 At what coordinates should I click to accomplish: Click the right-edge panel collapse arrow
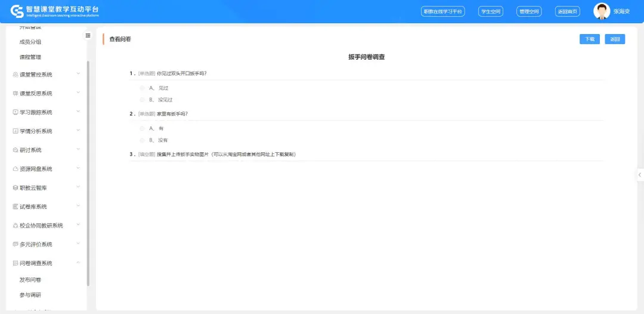click(639, 175)
